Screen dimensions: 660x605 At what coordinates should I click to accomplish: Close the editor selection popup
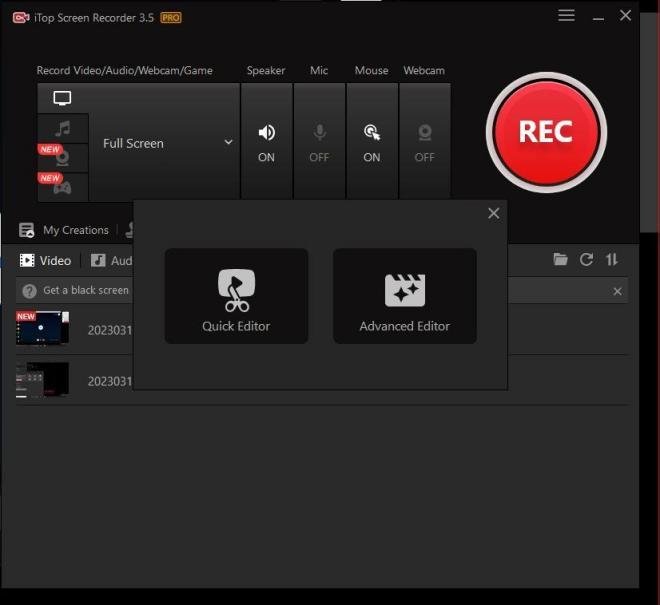(x=493, y=213)
